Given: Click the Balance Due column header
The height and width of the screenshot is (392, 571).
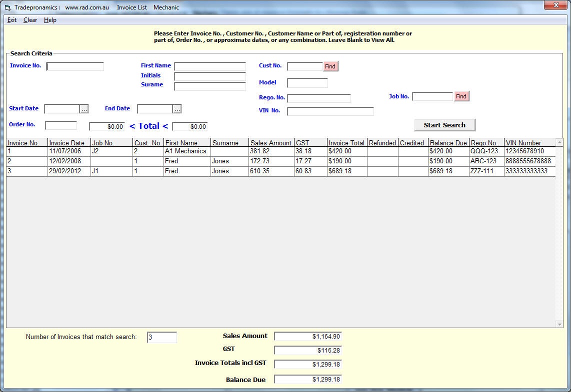Looking at the screenshot, I should click(448, 142).
